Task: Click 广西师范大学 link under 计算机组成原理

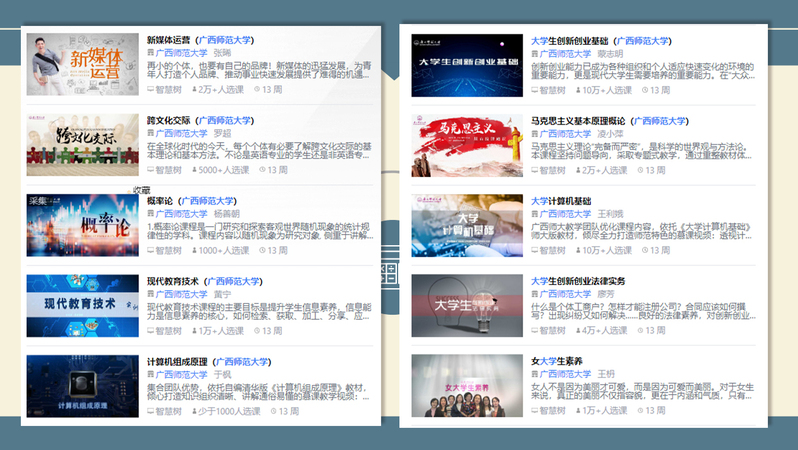Action: 181,374
